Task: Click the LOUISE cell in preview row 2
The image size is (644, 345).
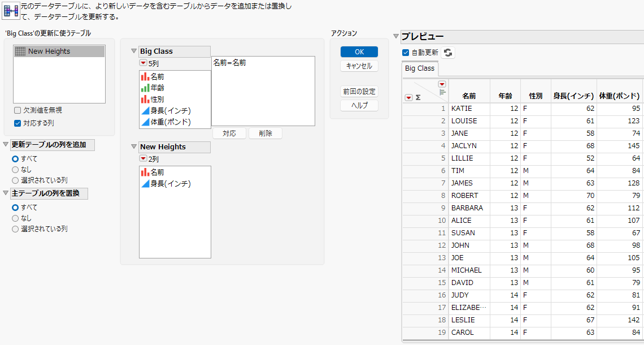Action: [x=469, y=121]
